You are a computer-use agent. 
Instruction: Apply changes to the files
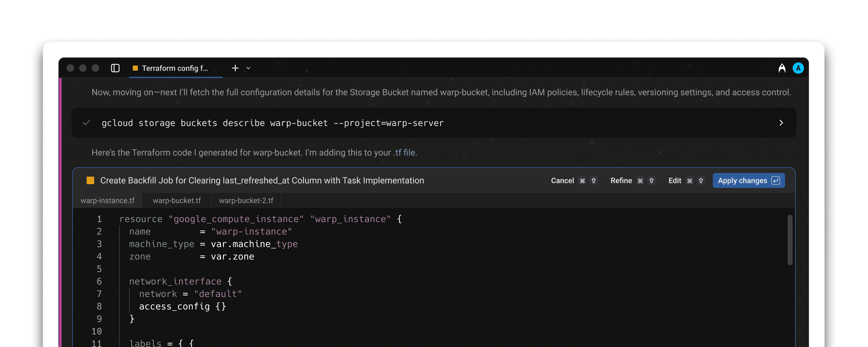coord(748,181)
